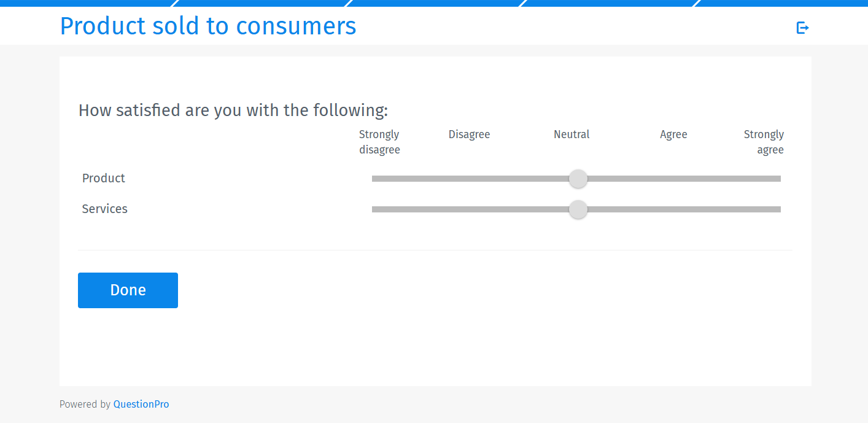Select the Strongly agree column label
The height and width of the screenshot is (423, 868).
(764, 141)
